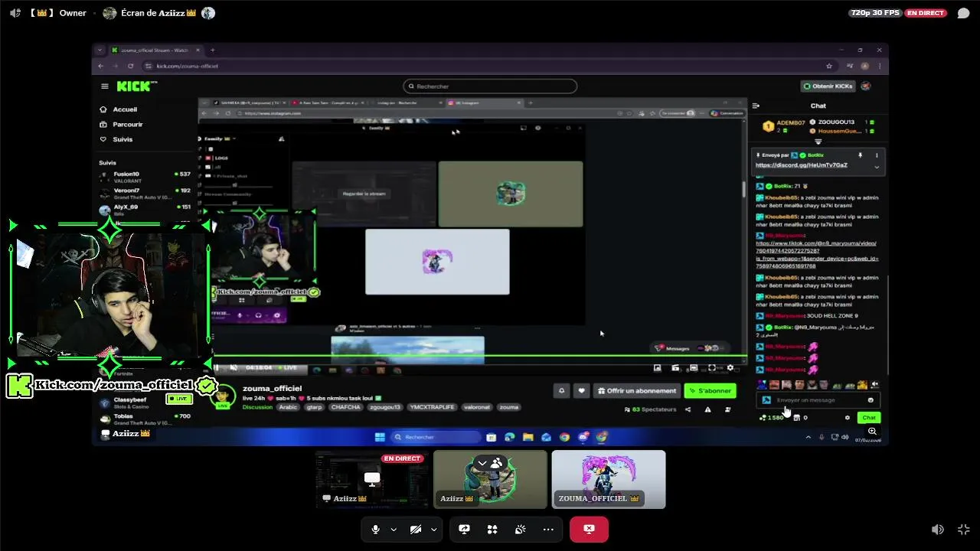
Task: Click Offrir un abonnement button
Action: pyautogui.click(x=637, y=390)
